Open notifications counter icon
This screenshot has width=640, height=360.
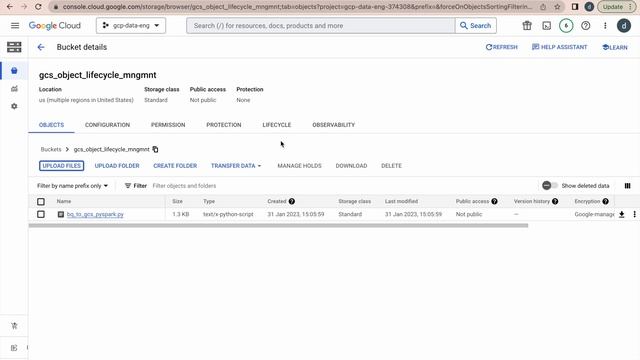(x=566, y=26)
